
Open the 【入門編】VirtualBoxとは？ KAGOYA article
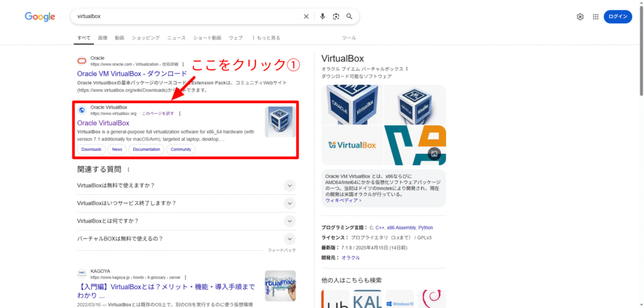(166, 291)
